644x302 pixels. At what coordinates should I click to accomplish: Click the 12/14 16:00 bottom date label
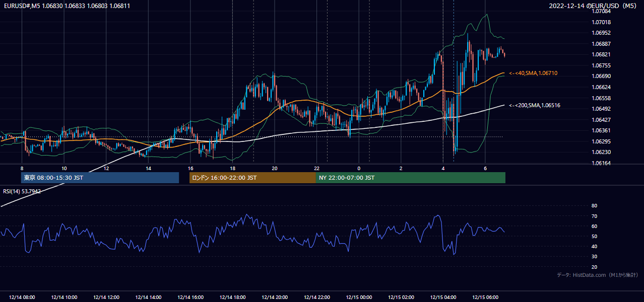pos(190,297)
